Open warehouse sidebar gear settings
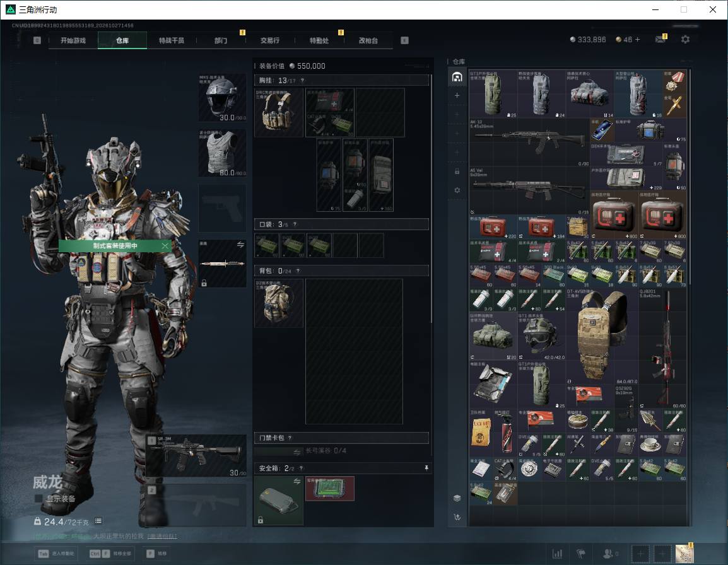The width and height of the screenshot is (728, 565). (457, 190)
